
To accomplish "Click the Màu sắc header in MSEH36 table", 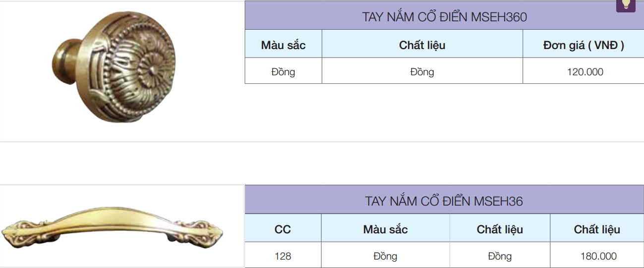I will 385,229.
